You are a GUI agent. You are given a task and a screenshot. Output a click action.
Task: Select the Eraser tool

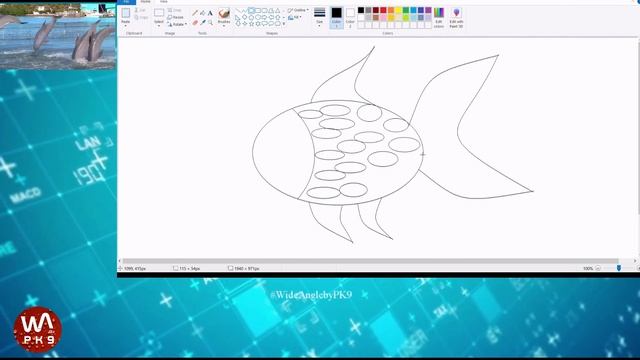pos(195,23)
